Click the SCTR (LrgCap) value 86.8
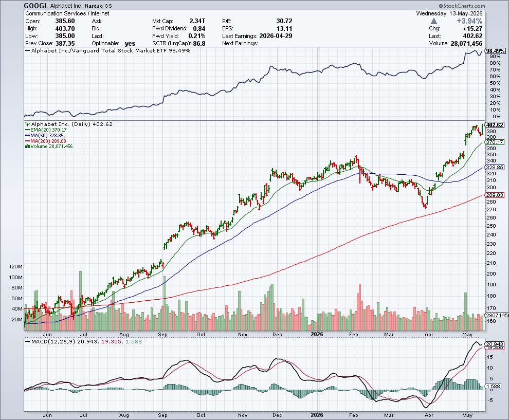This screenshot has height=420, width=509. (x=199, y=44)
